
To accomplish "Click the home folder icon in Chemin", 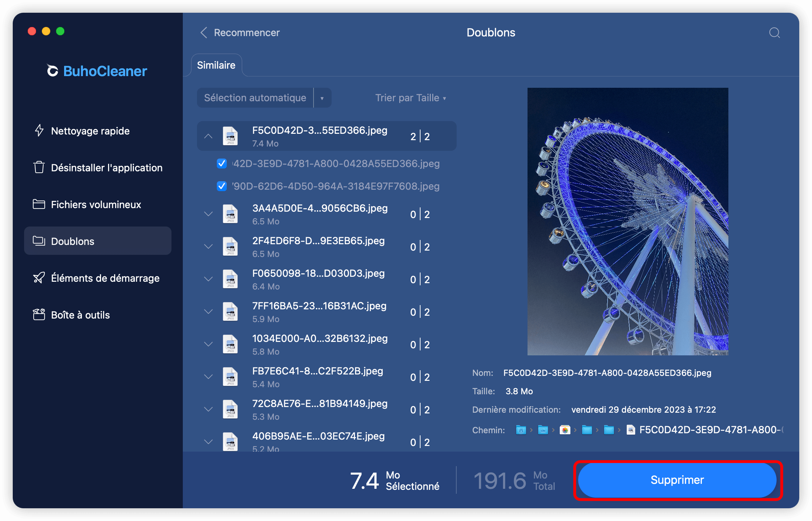I will (x=521, y=430).
